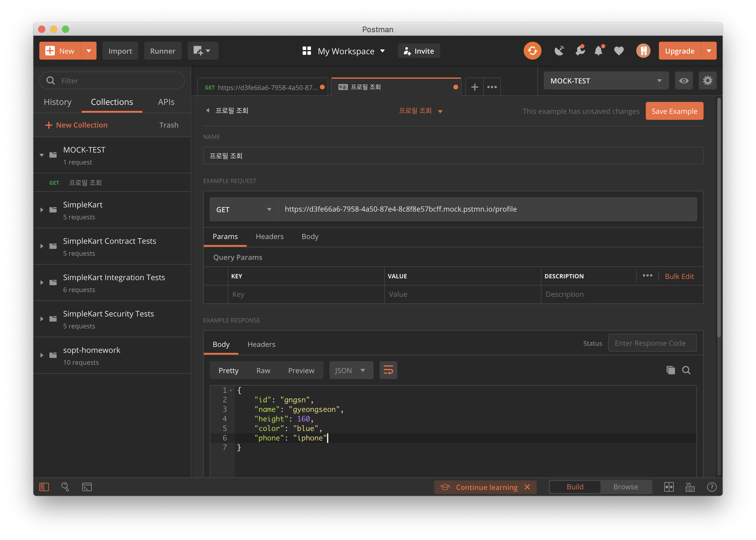
Task: Open Find and Replace in status bar
Action: pyautogui.click(x=65, y=487)
